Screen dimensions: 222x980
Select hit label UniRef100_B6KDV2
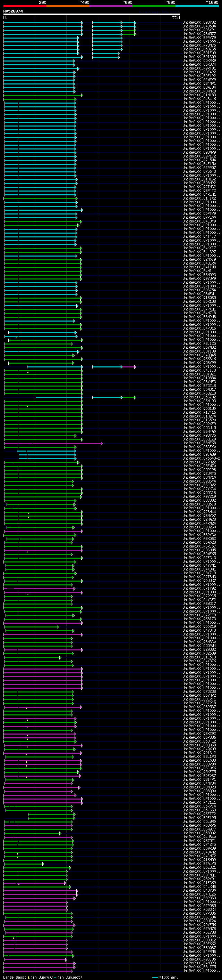pos(199,485)
